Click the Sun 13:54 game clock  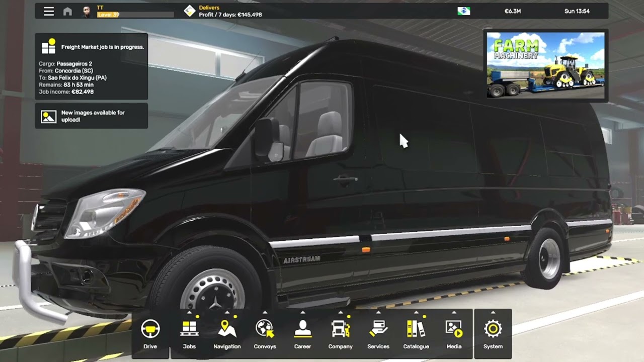pyautogui.click(x=577, y=11)
